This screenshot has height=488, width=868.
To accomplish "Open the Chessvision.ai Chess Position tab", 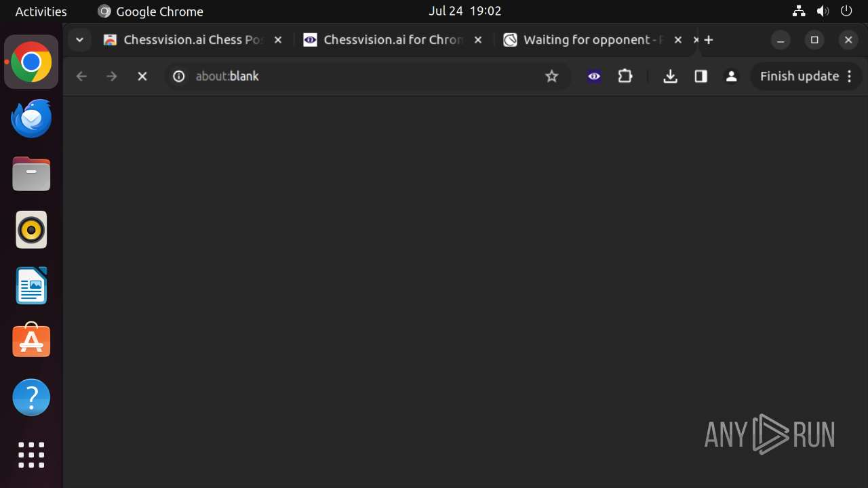I will pos(193,40).
